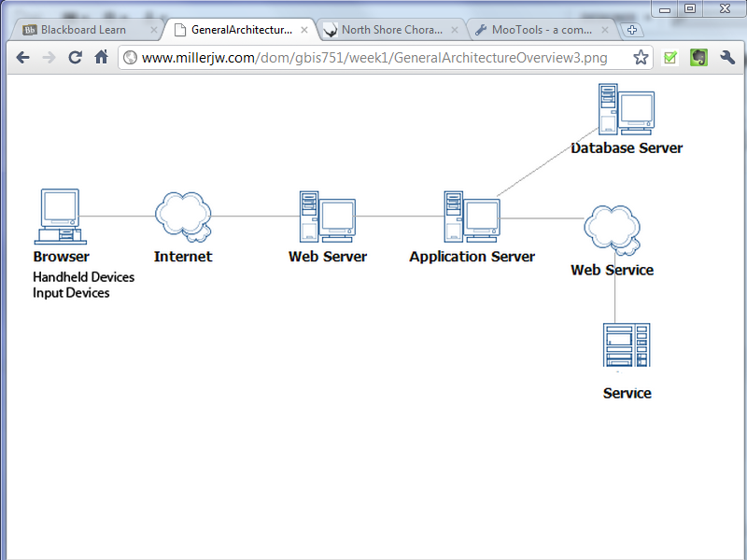747x560 pixels.
Task: Click the green checkmark extension icon
Action: [669, 58]
